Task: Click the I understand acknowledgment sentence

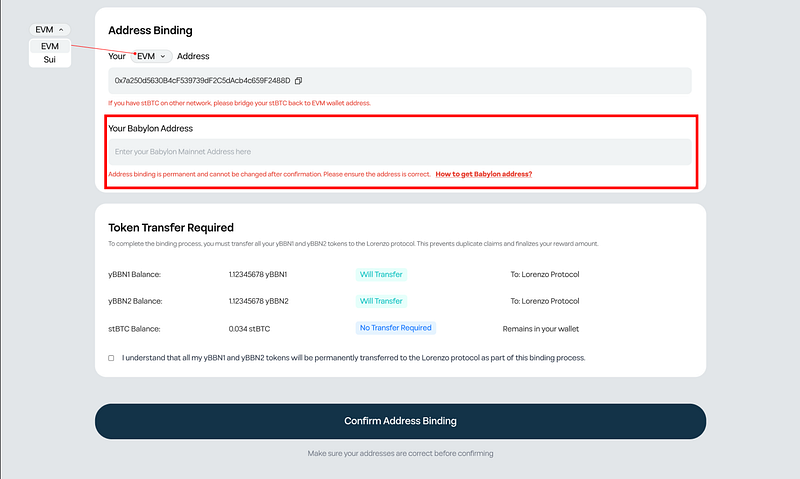Action: click(354, 358)
